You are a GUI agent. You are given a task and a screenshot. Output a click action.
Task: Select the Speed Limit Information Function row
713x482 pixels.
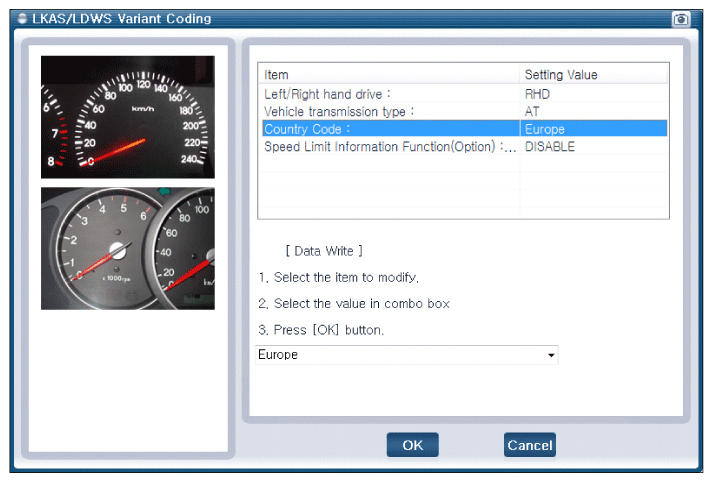pos(388,147)
